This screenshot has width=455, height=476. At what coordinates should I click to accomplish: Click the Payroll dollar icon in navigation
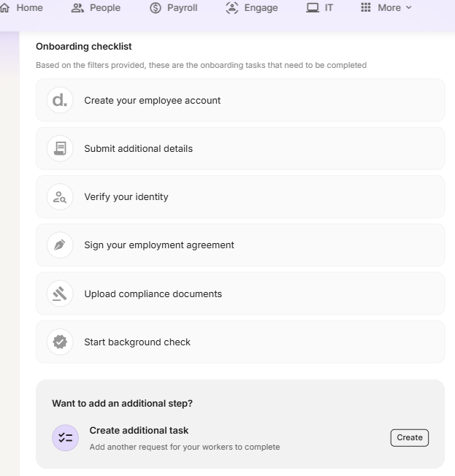[156, 8]
